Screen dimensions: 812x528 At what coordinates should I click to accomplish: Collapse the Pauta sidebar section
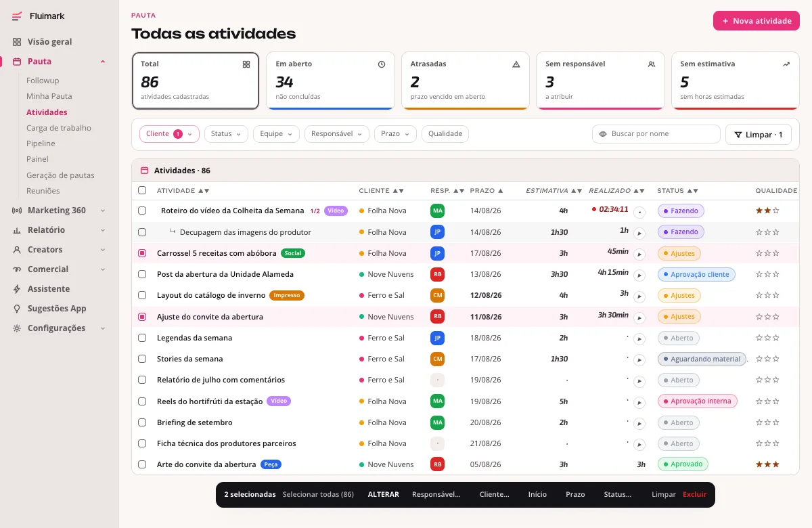coord(103,62)
